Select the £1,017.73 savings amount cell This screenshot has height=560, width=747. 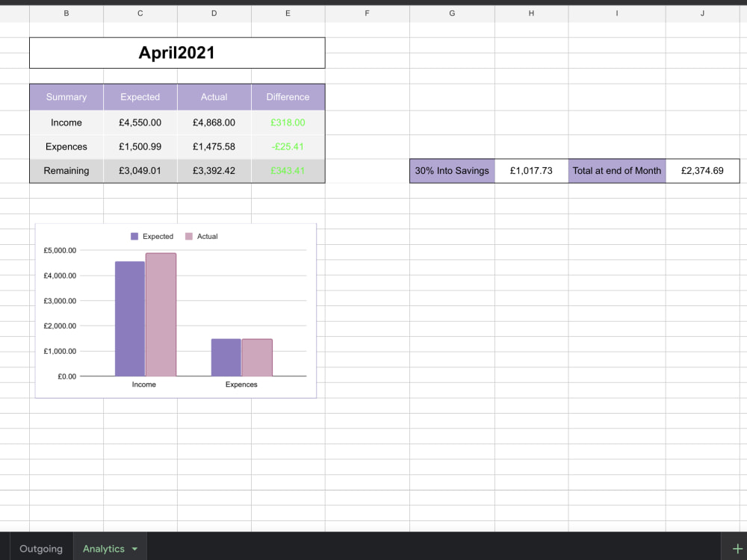pos(531,170)
